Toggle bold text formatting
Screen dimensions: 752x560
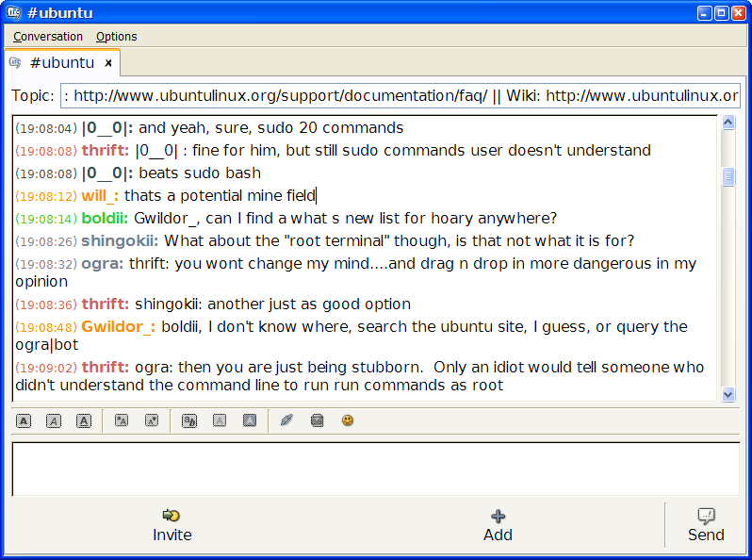24,420
